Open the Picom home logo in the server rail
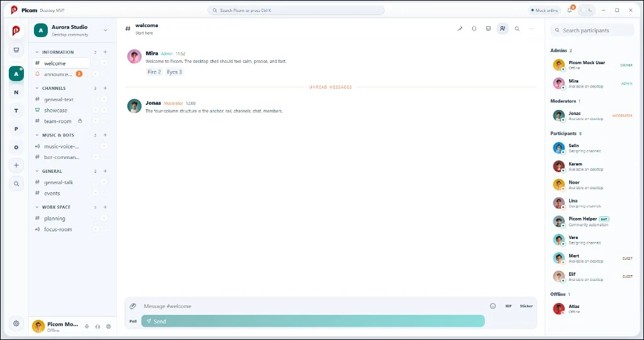This screenshot has width=644, height=340. [x=16, y=30]
